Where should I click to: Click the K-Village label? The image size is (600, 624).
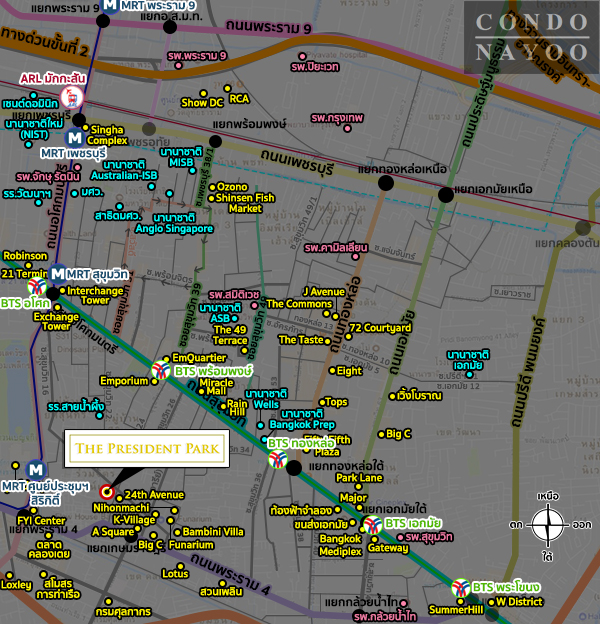coord(134,520)
